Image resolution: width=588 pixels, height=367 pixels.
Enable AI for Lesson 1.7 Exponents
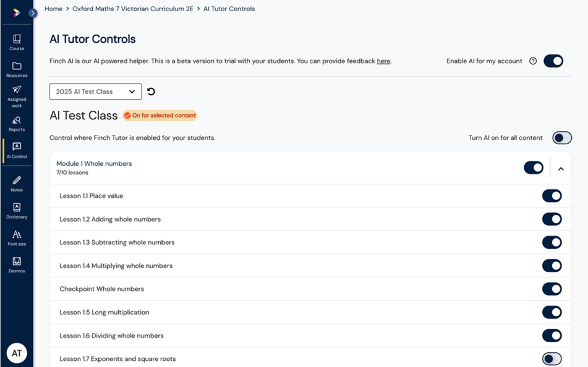tap(552, 359)
